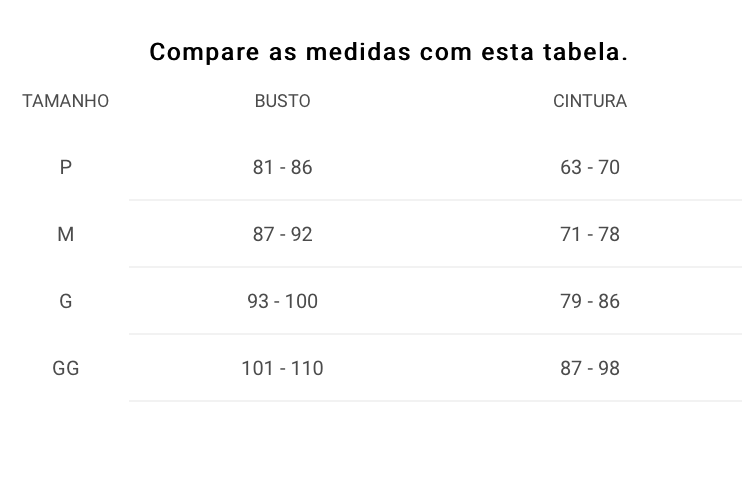Image resolution: width=742 pixels, height=480 pixels.
Task: Select waist value 79 - 86
Action: 590,301
